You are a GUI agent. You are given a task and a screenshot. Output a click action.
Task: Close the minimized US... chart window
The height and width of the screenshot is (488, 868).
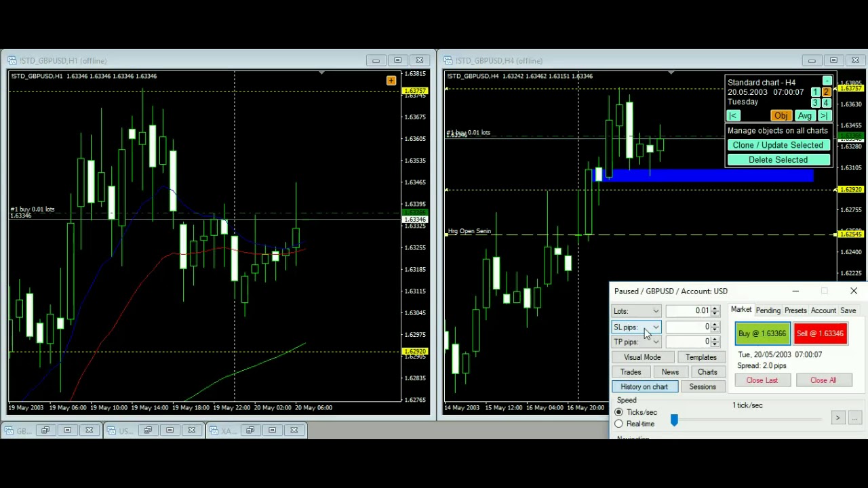[191, 430]
